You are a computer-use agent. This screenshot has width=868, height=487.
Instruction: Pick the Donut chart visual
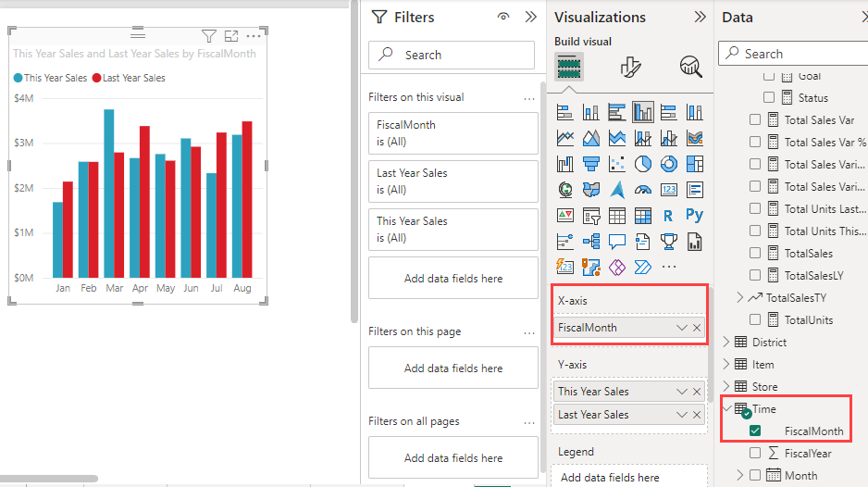[x=669, y=164]
